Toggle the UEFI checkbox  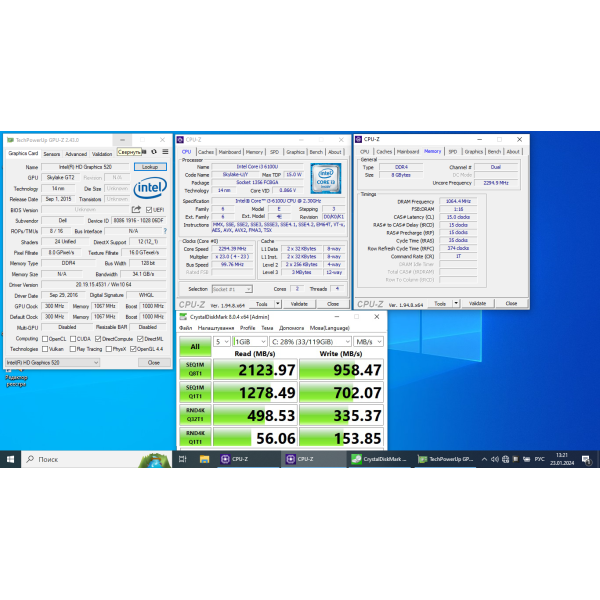[149, 210]
